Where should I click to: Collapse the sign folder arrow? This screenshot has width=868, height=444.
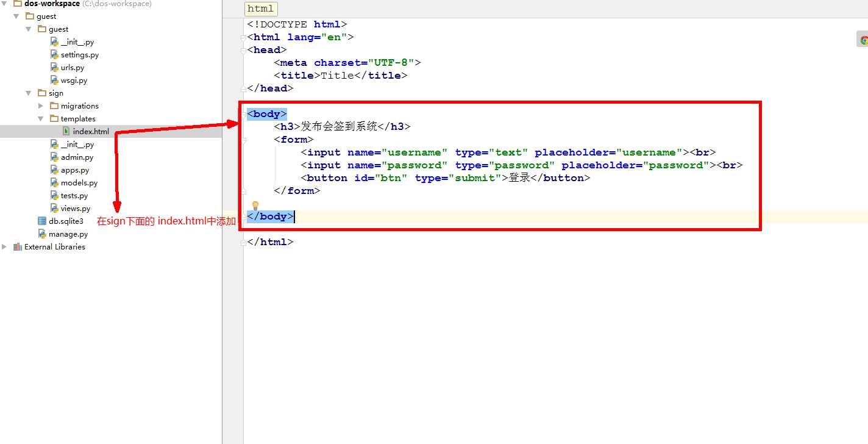(x=29, y=93)
